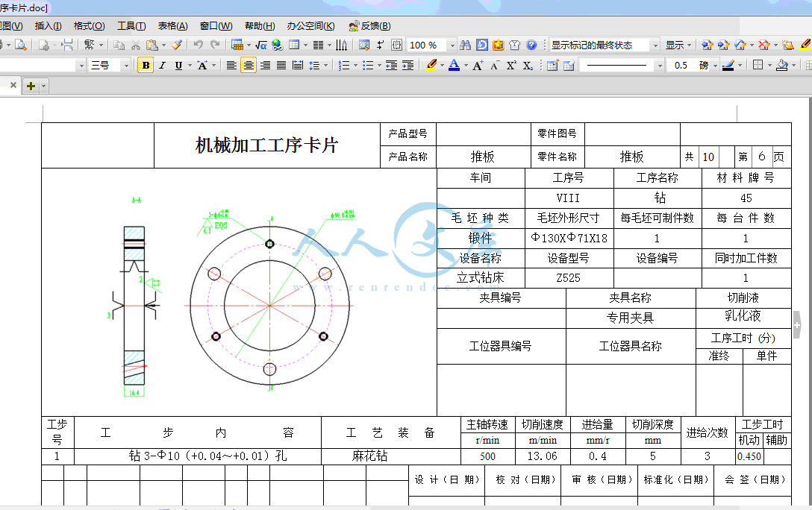This screenshot has height=510, width=812.
Task: Click the flange drawing in the document
Action: [269, 305]
